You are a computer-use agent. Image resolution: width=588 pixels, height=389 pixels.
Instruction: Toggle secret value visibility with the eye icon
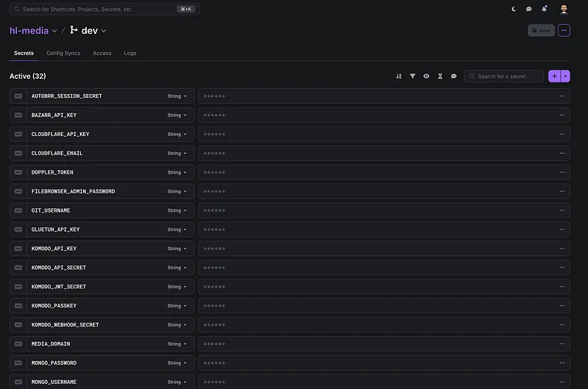tap(426, 76)
